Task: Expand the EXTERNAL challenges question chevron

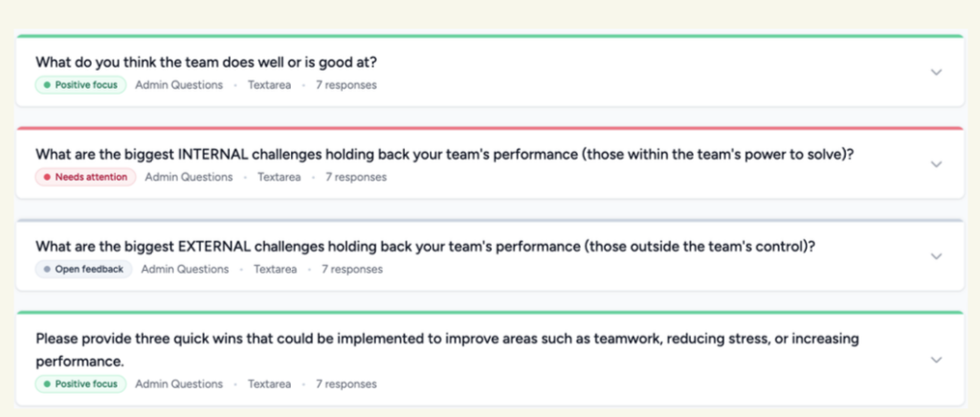Action: 936,256
